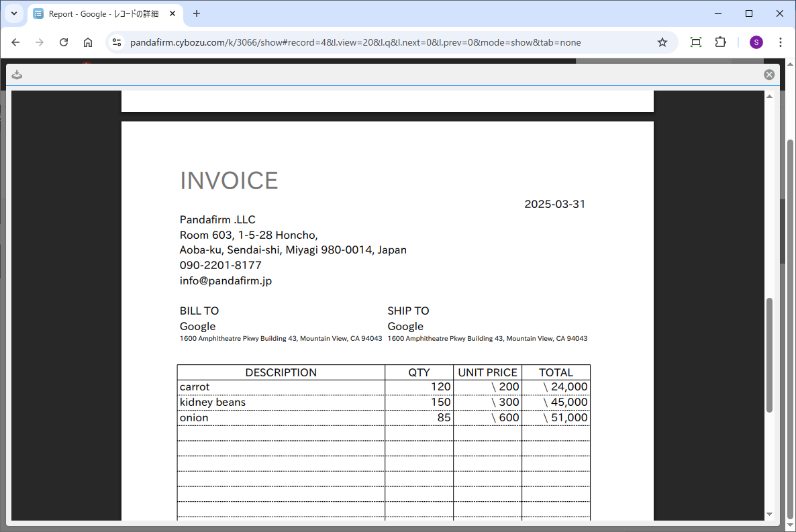Reload the current page
The width and height of the screenshot is (796, 532).
click(x=64, y=42)
